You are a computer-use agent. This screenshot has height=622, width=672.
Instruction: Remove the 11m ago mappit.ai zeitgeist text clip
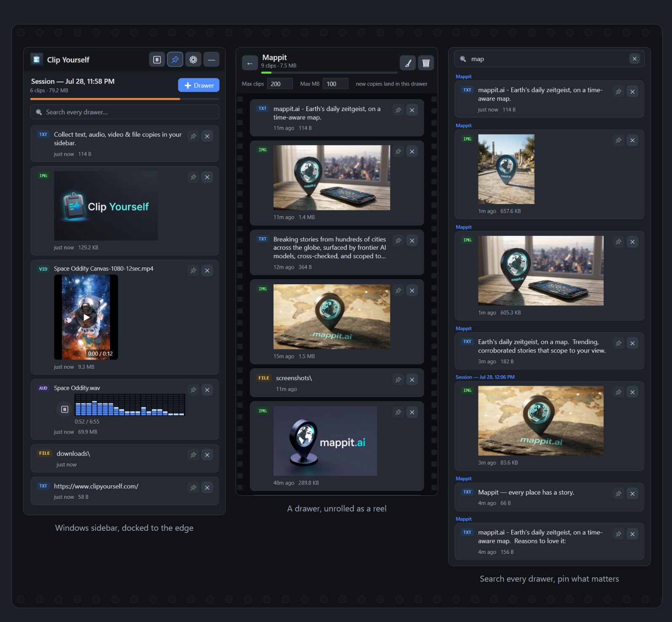[x=412, y=110]
